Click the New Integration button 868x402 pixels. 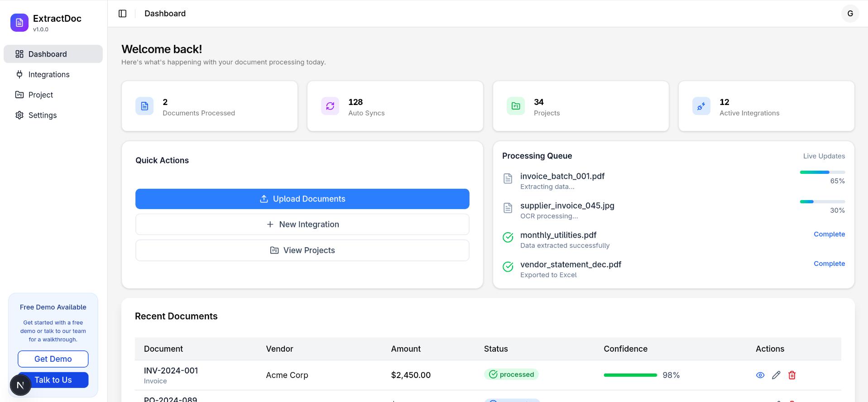point(302,225)
